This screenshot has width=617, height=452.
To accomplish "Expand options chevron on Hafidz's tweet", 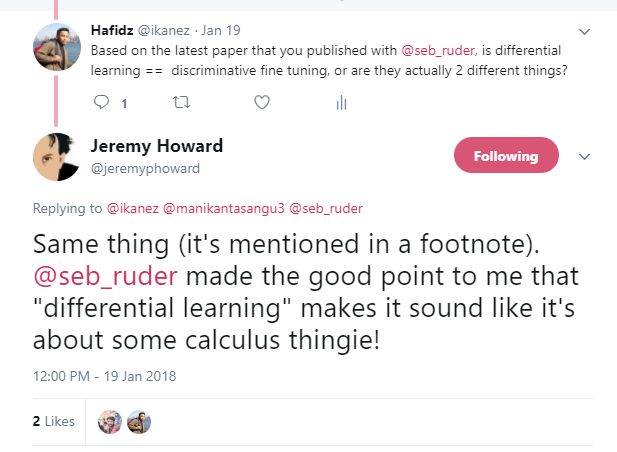I will (585, 31).
